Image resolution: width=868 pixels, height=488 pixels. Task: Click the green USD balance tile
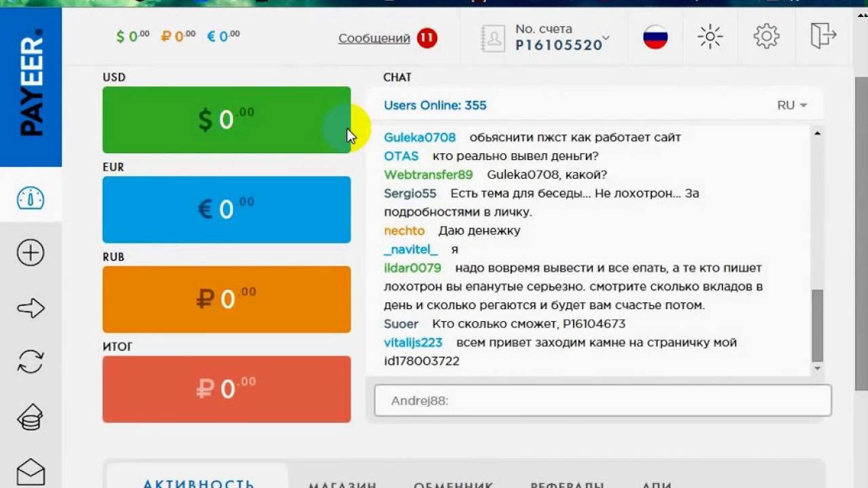[x=226, y=120]
